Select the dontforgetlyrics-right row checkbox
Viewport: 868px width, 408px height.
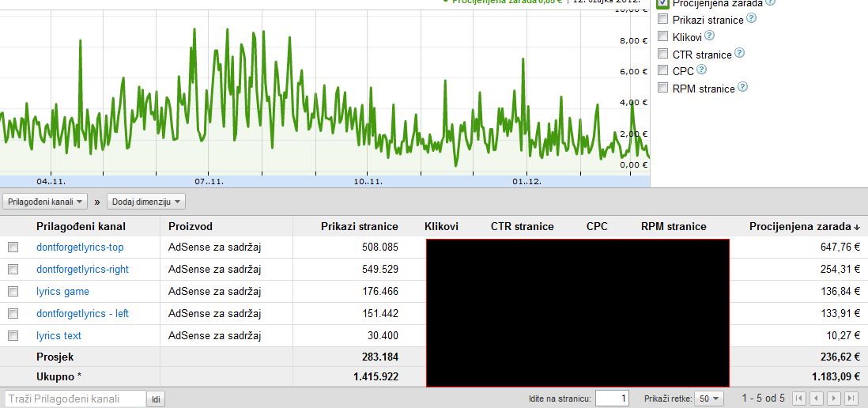coord(13,270)
